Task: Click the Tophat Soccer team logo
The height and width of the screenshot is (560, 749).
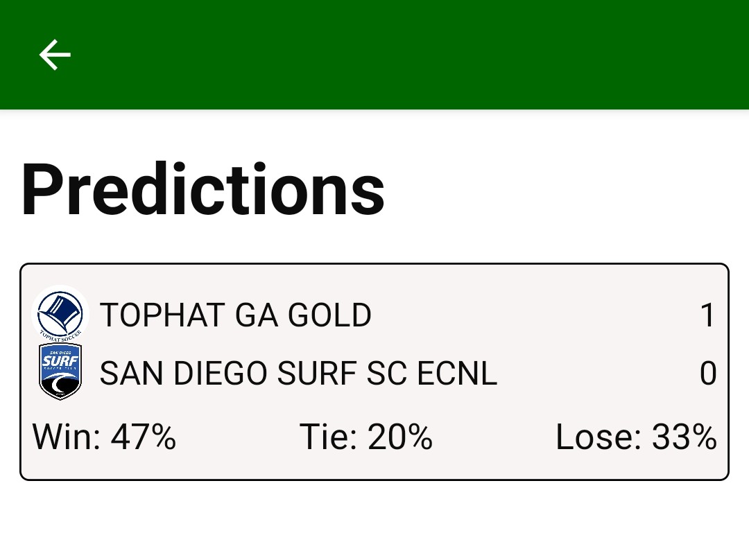Action: [x=60, y=314]
